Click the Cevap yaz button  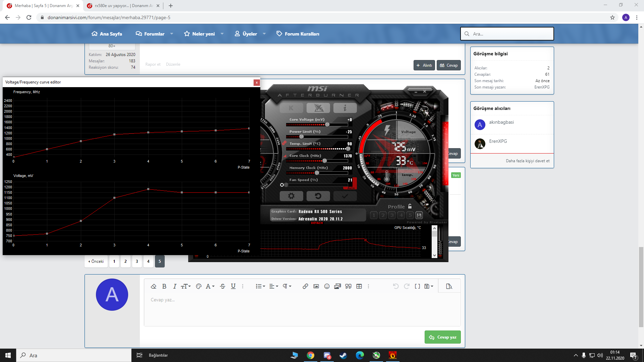coord(442,337)
